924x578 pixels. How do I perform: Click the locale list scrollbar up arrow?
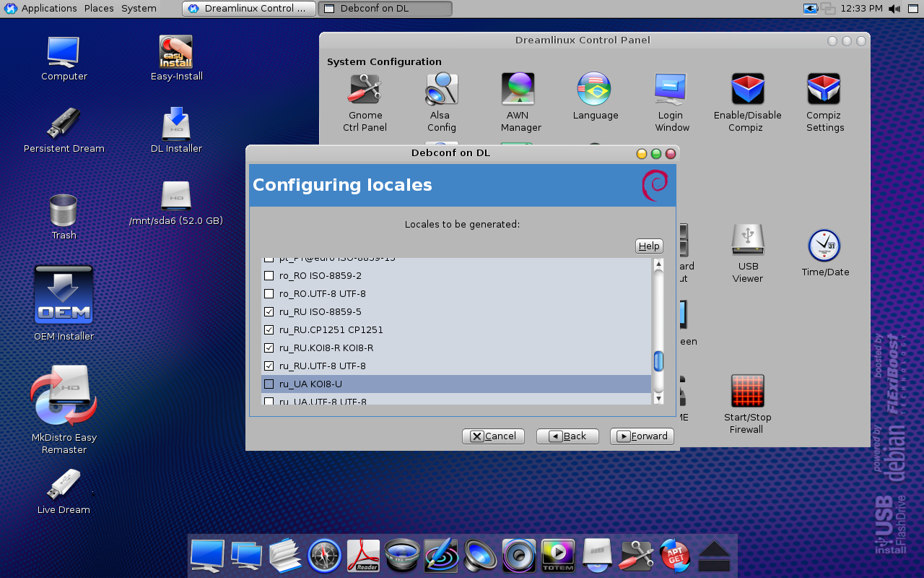click(658, 265)
